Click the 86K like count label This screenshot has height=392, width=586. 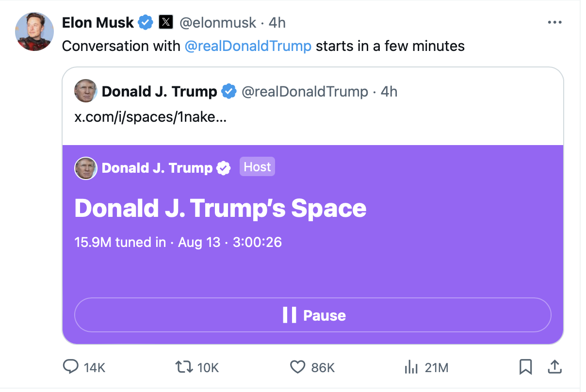pyautogui.click(x=322, y=367)
